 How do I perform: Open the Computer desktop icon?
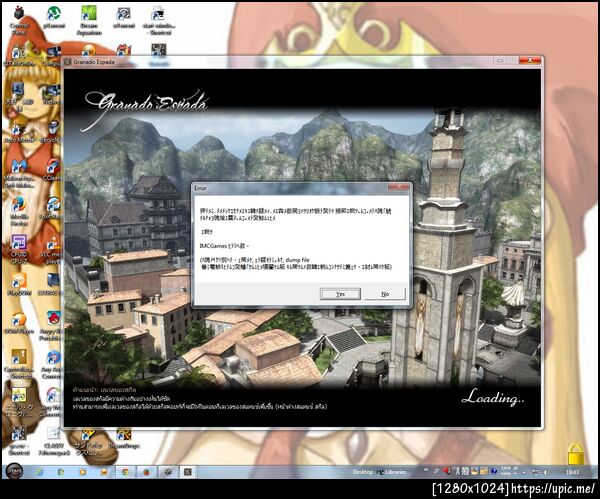52,56
